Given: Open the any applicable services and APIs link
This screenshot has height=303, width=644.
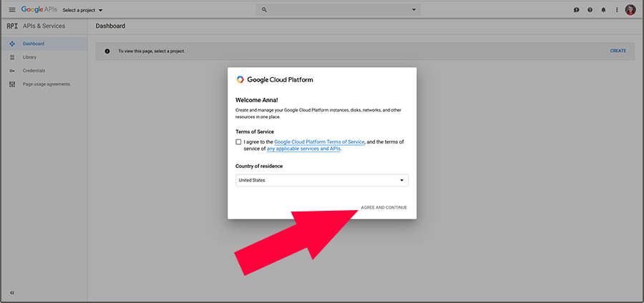Looking at the screenshot, I should pos(303,149).
